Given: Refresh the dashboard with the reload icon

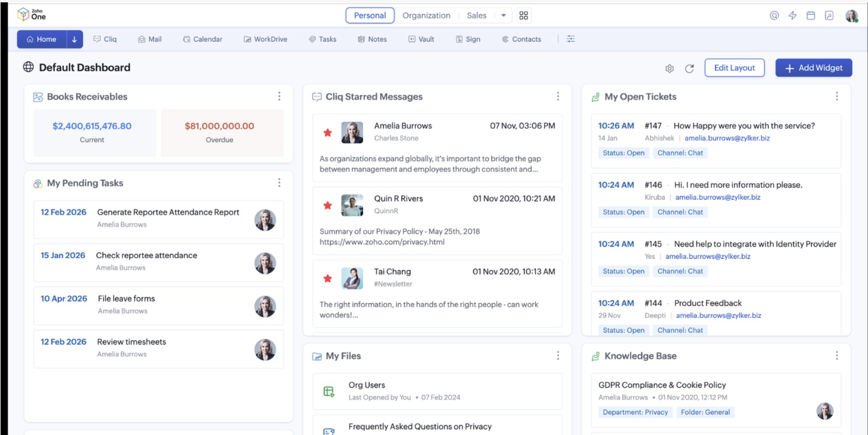Looking at the screenshot, I should tap(689, 68).
